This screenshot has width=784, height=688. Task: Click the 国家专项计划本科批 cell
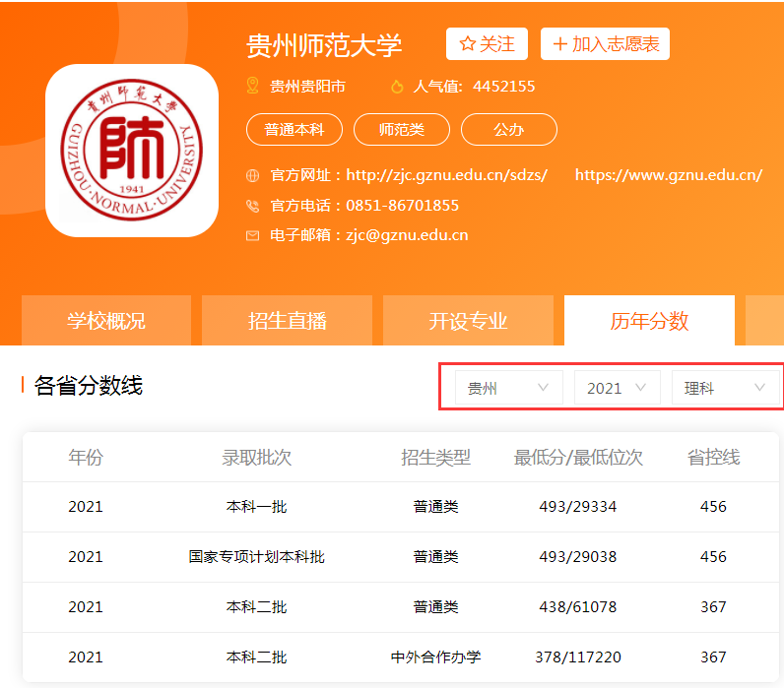click(x=256, y=556)
